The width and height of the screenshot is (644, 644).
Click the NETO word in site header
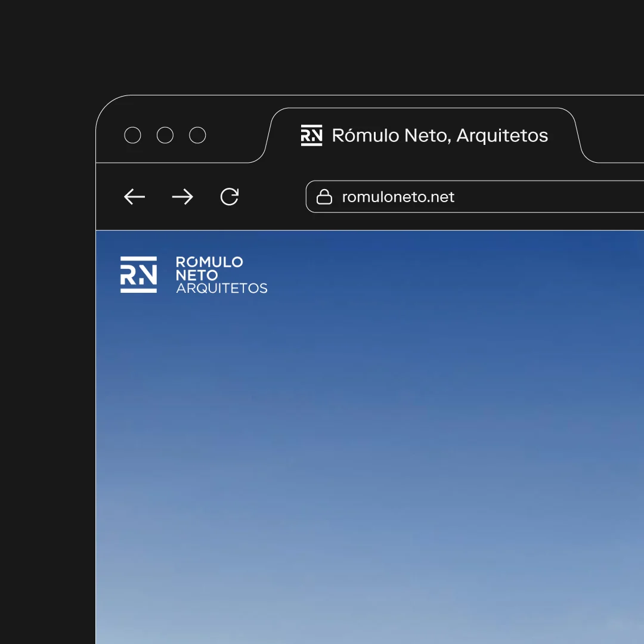tap(197, 275)
